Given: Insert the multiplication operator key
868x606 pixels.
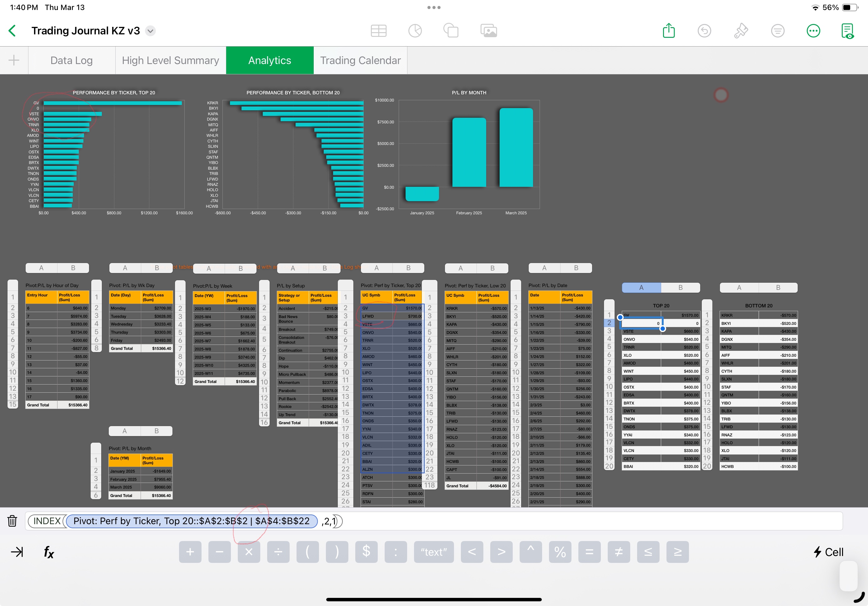Looking at the screenshot, I should (x=248, y=552).
